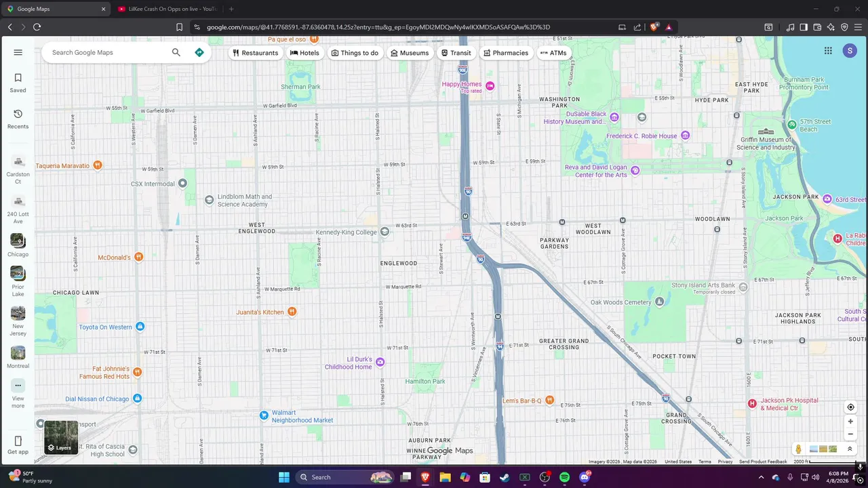This screenshot has height=488, width=868.
Task: Select the ATMs chip
Action: (x=553, y=53)
